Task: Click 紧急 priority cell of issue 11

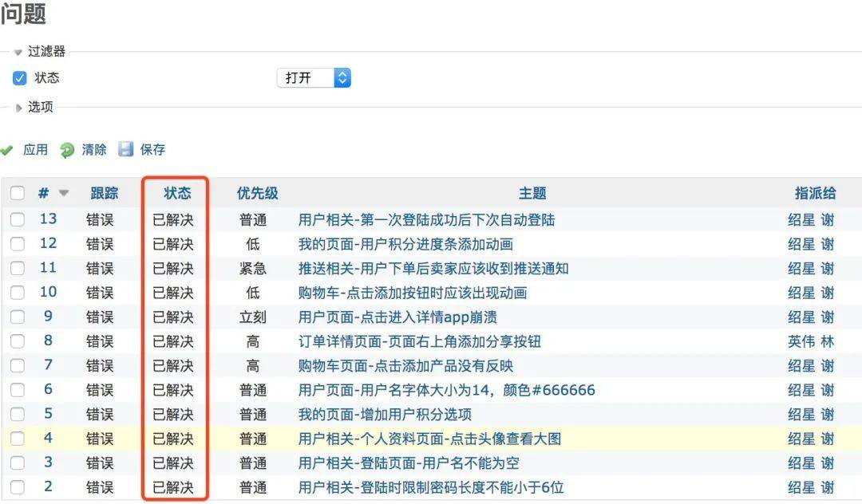Action: pyautogui.click(x=253, y=269)
